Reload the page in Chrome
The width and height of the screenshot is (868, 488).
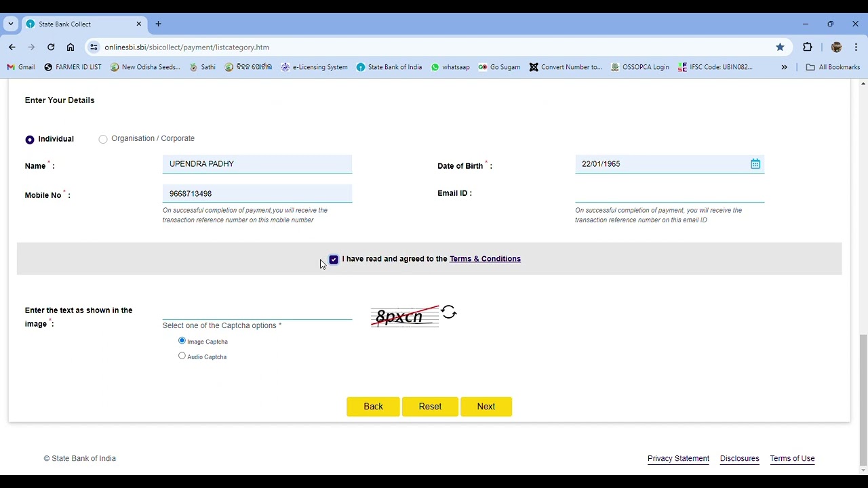tap(51, 47)
